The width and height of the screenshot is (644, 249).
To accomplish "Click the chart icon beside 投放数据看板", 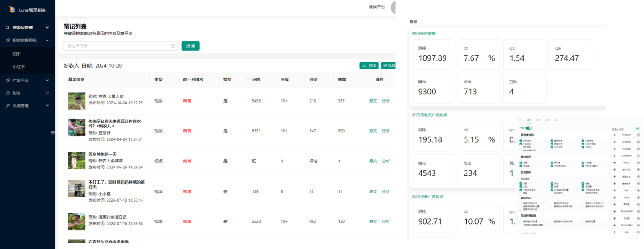I will [x=8, y=41].
